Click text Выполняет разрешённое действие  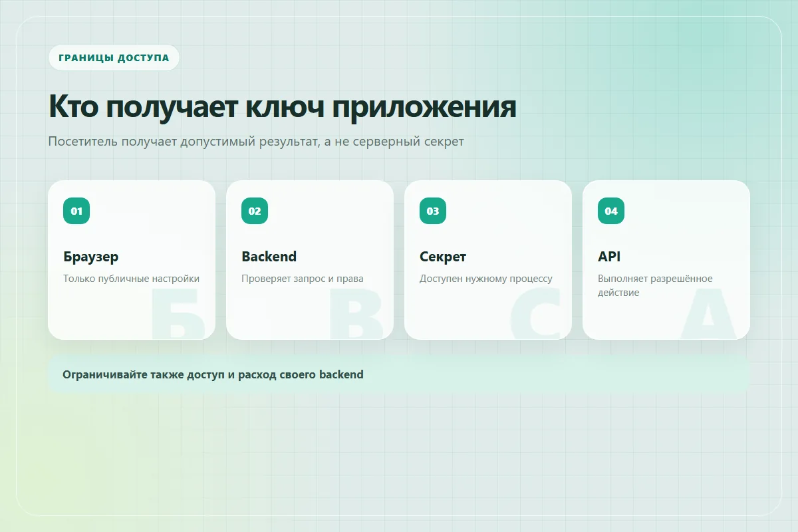click(655, 285)
